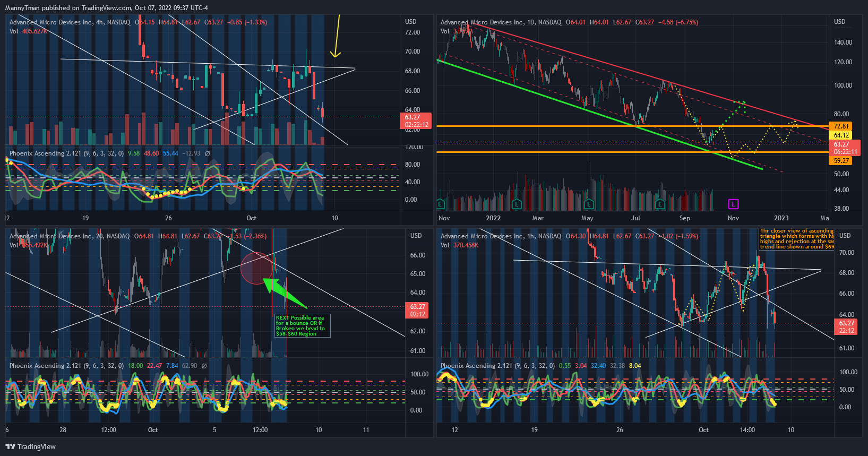Viewport: 868px width, 456px height.
Task: Click the −4.58 (−6.75%) change on daily chart
Action: pyautogui.click(x=678, y=22)
